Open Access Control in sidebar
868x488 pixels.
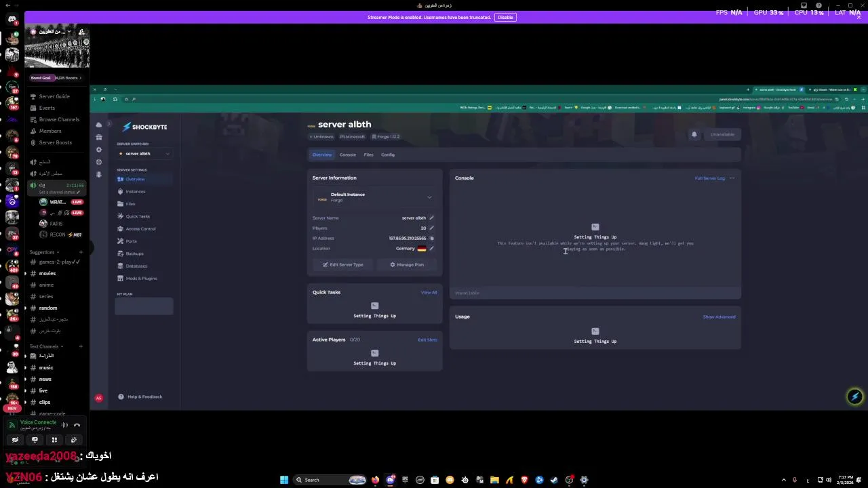point(144,228)
